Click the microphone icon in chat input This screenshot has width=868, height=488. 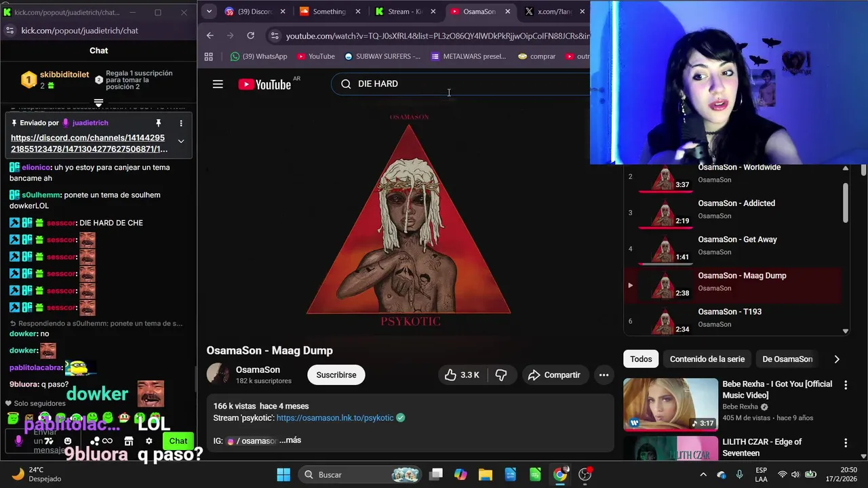click(18, 441)
